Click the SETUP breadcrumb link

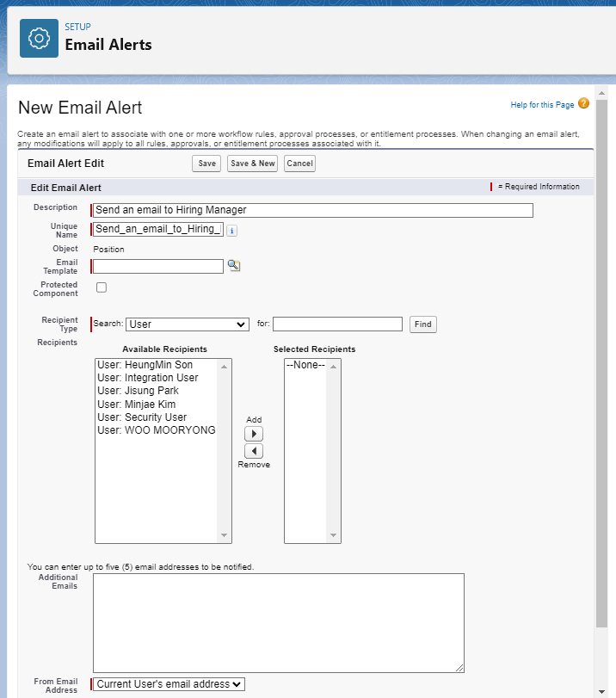coord(78,27)
